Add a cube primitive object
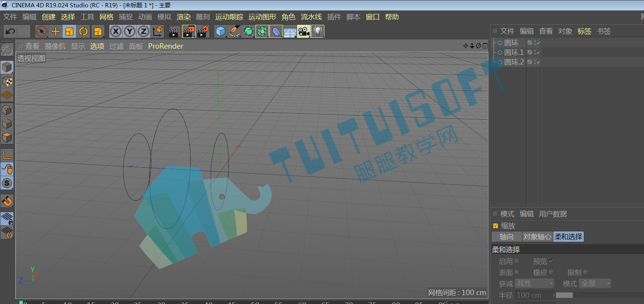The width and height of the screenshot is (644, 304). (x=221, y=31)
